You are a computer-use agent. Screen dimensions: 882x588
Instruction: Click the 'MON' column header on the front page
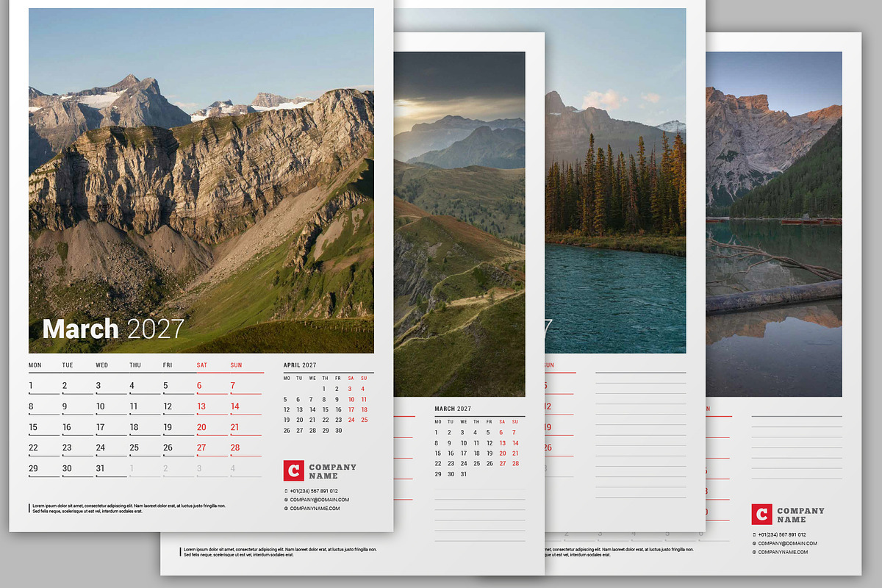(35, 365)
